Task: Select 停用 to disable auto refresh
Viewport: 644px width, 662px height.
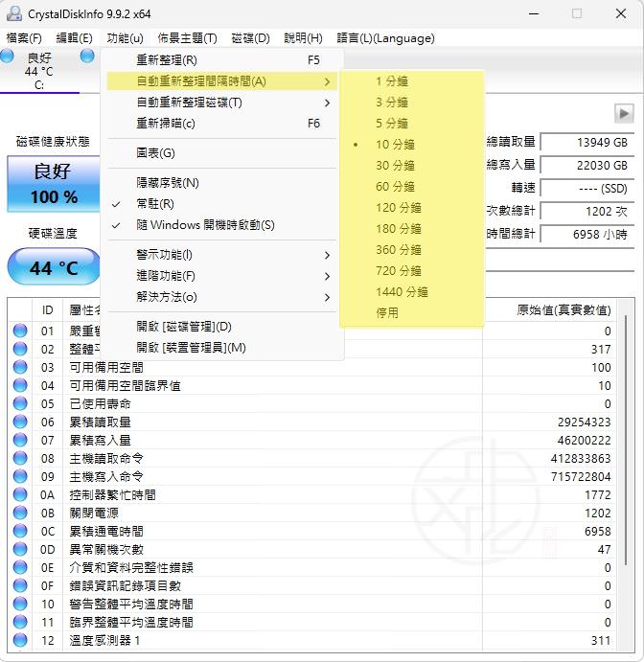Action: point(412,313)
